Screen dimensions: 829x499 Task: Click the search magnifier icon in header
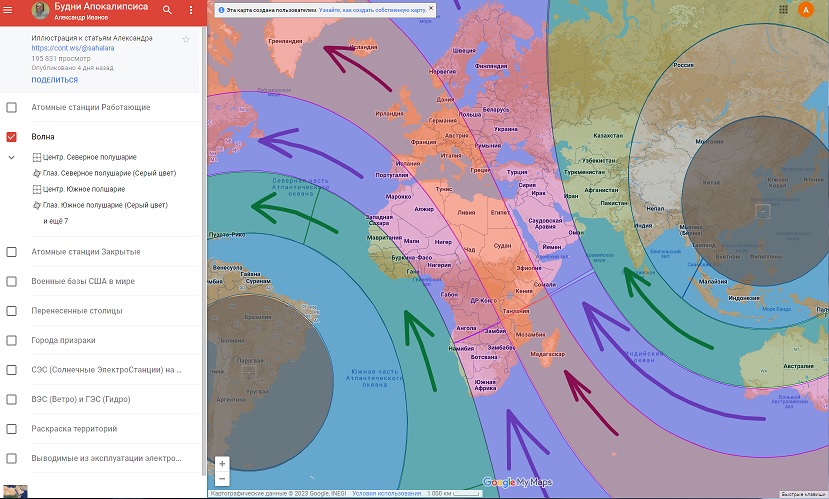pos(167,10)
